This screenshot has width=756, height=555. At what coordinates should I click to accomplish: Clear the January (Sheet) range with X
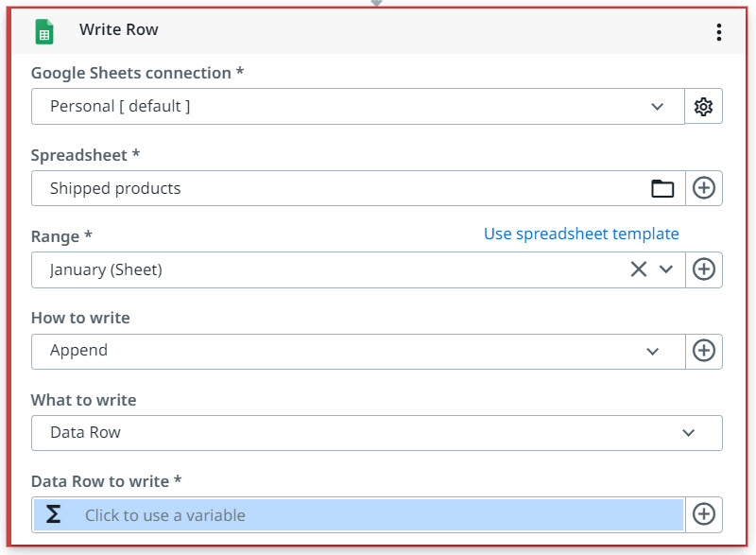click(x=639, y=269)
